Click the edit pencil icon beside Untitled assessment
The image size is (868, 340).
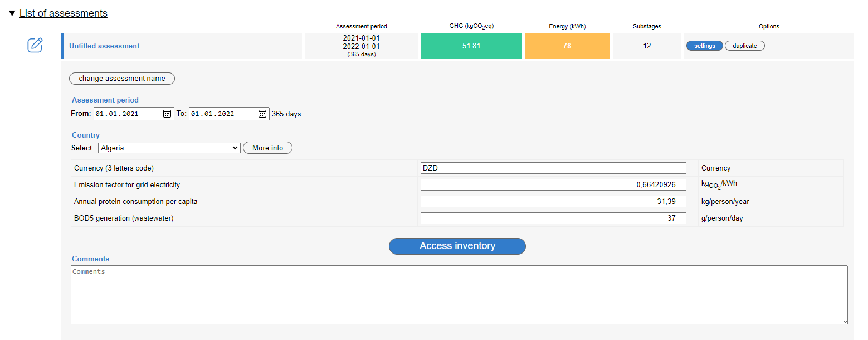tap(35, 45)
